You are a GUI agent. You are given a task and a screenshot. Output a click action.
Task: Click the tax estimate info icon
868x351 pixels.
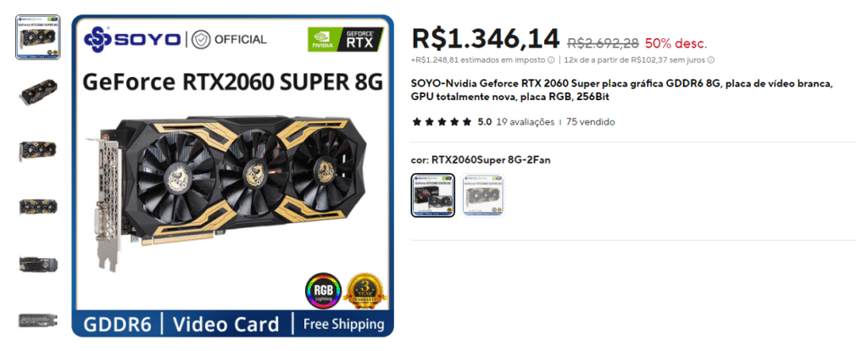[551, 60]
